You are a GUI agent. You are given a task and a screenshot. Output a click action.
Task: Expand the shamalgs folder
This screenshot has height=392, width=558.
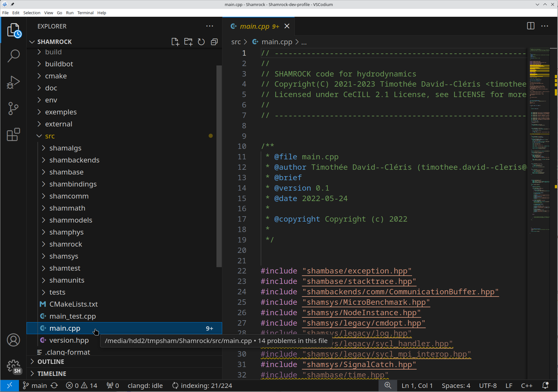click(124, 148)
